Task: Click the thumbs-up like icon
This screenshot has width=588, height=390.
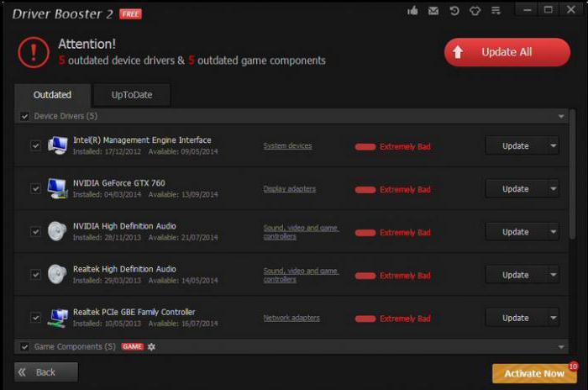Action: tap(412, 11)
